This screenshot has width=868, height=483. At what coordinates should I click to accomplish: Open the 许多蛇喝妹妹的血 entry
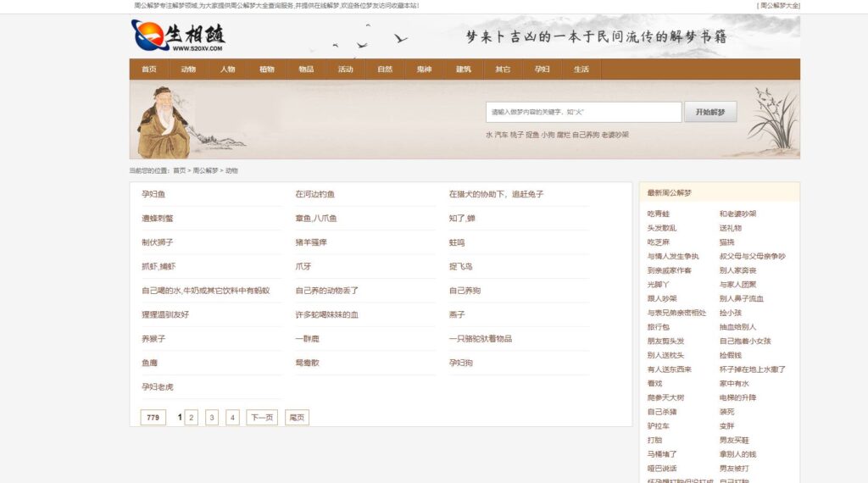pyautogui.click(x=326, y=314)
